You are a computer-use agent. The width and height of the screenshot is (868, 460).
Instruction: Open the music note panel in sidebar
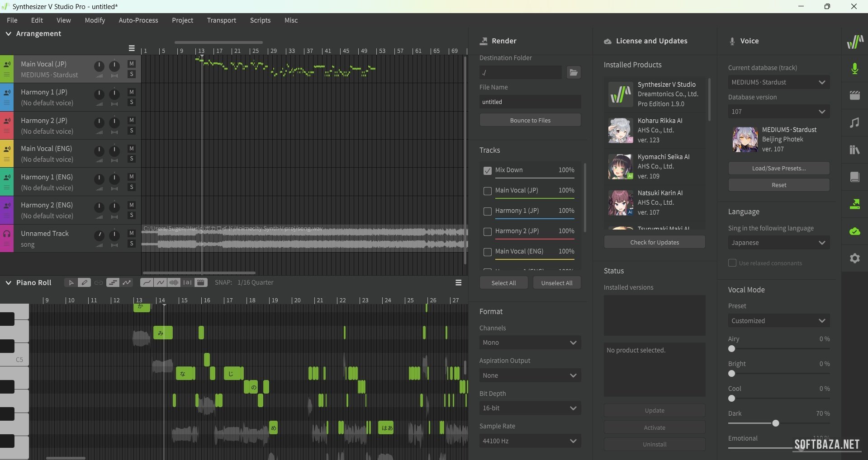tap(854, 123)
